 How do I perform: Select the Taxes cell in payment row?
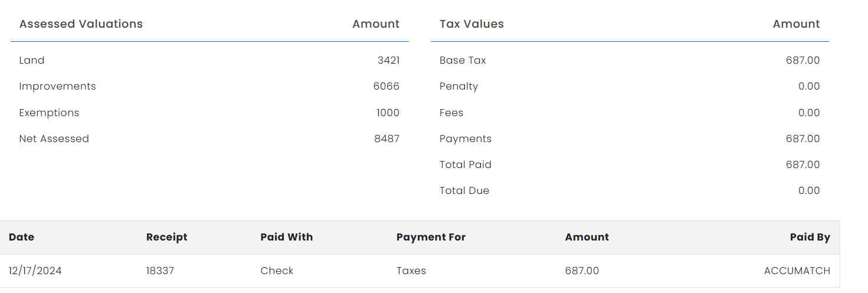[x=411, y=271]
